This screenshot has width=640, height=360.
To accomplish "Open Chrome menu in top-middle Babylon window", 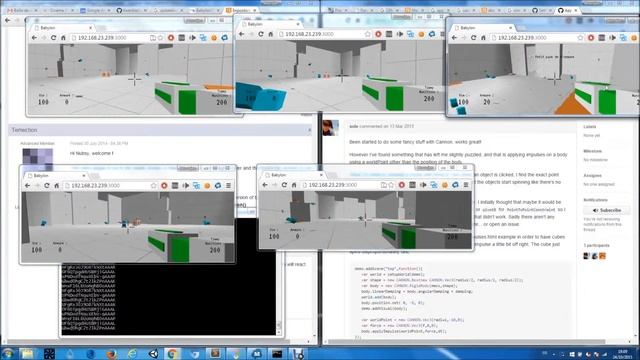I will [x=442, y=34].
